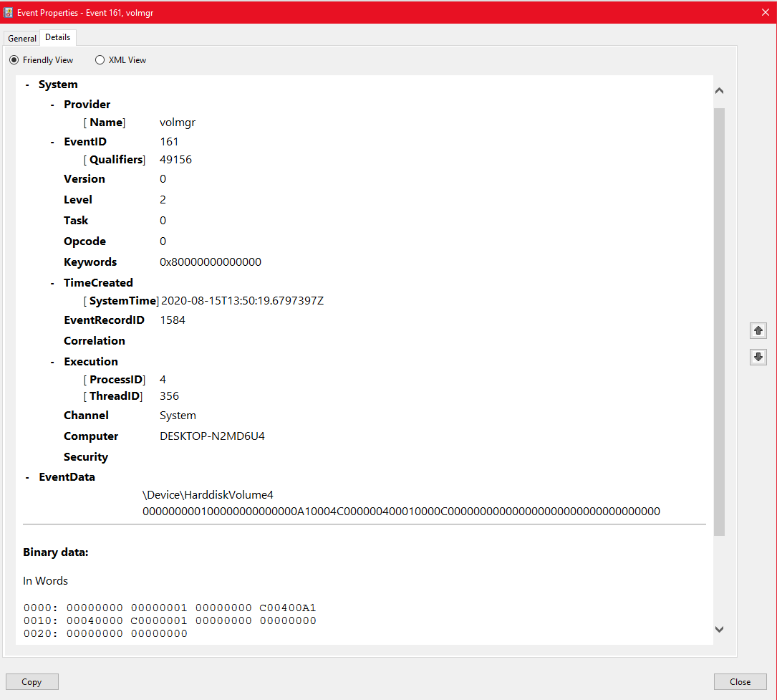Viewport: 777px width, 700px height.
Task: Select binary row starting with 0010:
Action: 170,620
